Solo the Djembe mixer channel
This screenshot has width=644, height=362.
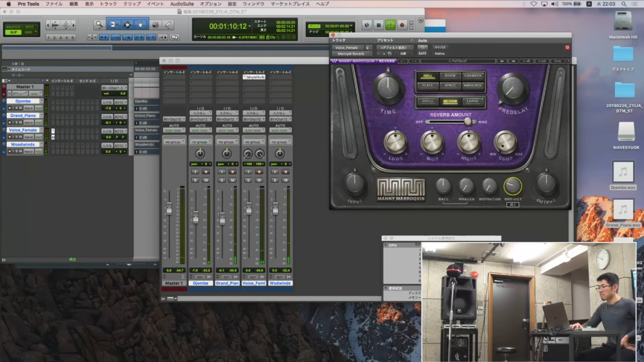195,180
